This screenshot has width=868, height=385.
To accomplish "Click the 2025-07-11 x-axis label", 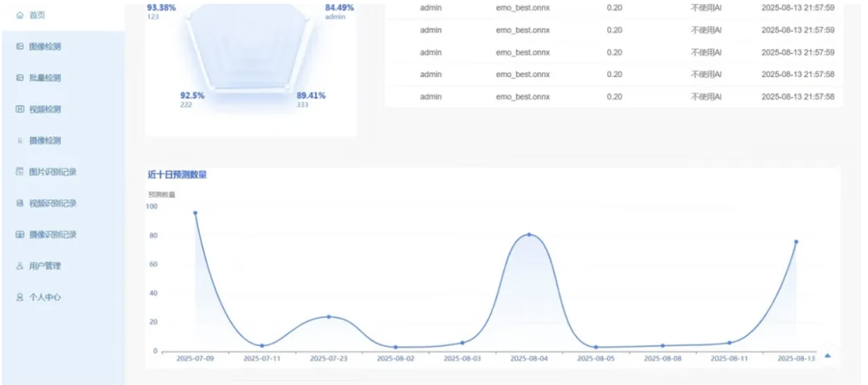I will click(262, 358).
